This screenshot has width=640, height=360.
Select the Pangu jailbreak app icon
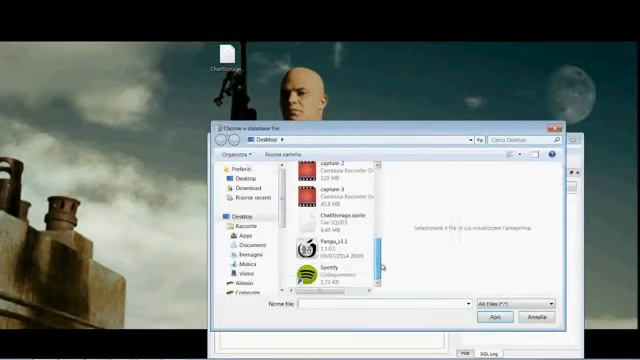tap(307, 248)
